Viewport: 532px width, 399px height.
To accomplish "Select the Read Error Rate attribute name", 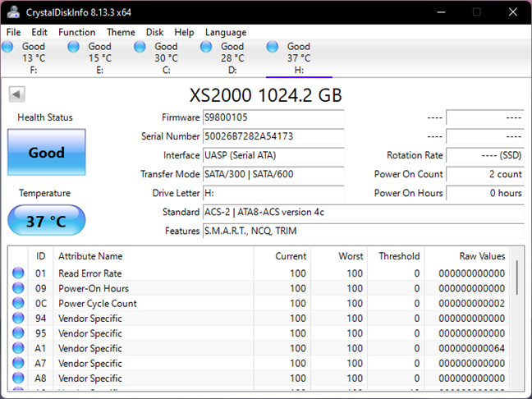I will pos(90,273).
